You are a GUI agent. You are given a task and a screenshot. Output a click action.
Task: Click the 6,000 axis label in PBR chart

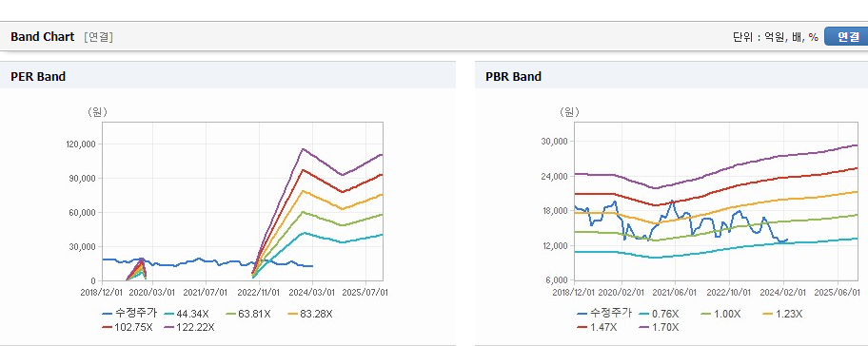(558, 280)
